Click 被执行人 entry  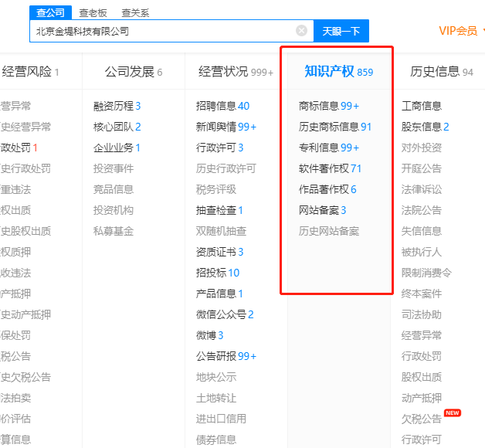[421, 252]
